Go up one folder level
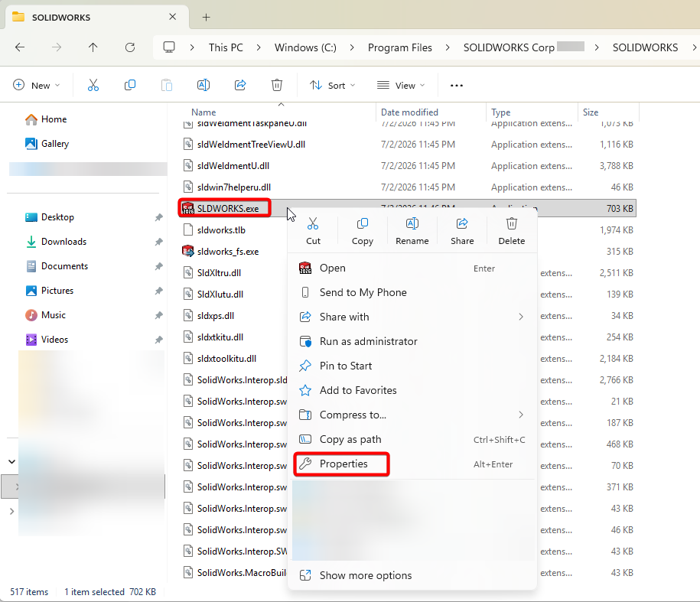Screen dimensions: 700x602 click(93, 47)
